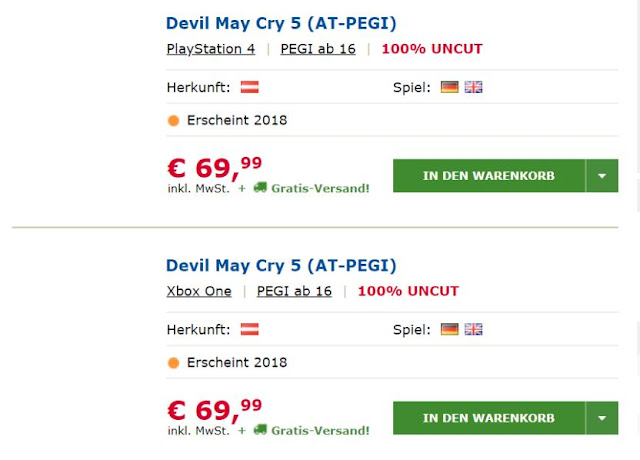Click Austria flag icon in PlayStation 4 listing
640x460 pixels.
(x=250, y=87)
